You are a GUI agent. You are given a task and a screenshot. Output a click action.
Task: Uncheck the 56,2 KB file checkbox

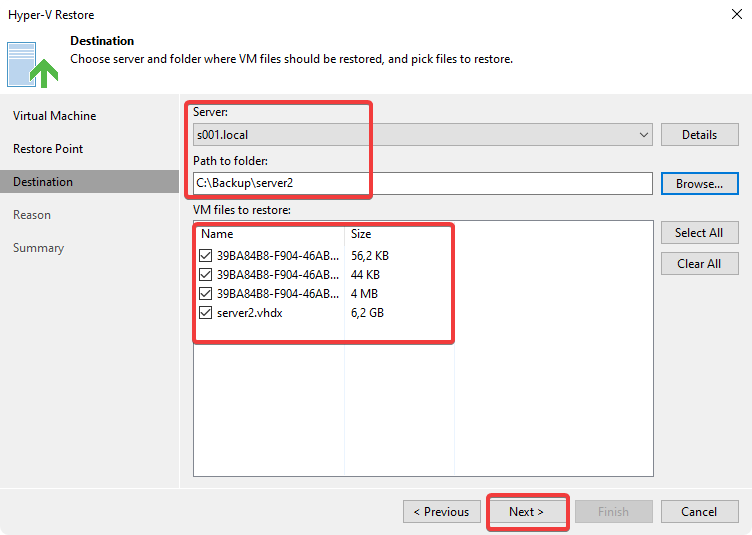click(x=206, y=255)
